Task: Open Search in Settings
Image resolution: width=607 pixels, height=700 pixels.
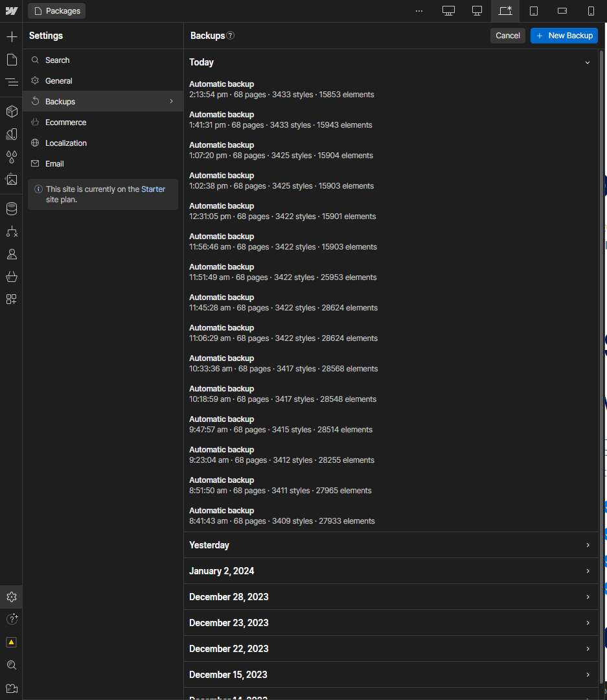Action: point(103,60)
